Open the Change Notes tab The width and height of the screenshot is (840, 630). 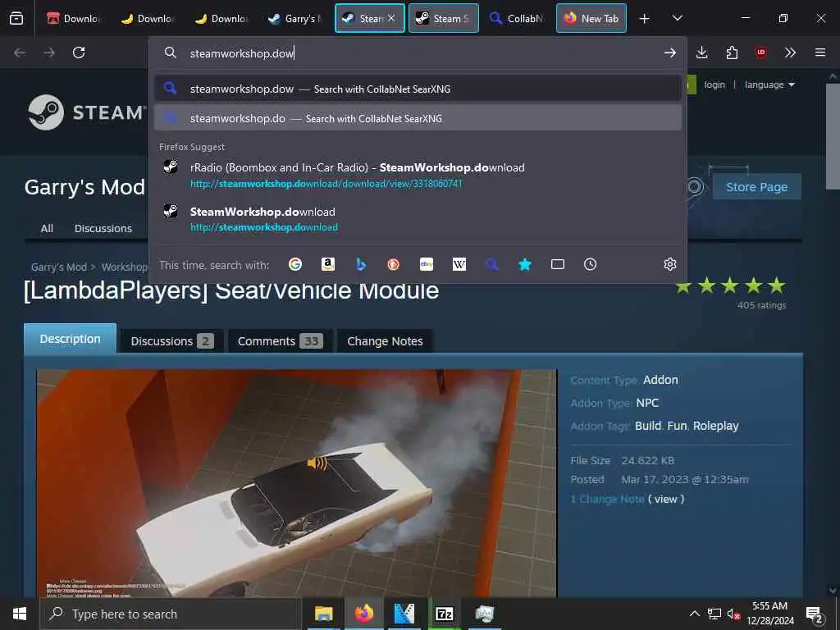[x=386, y=341]
